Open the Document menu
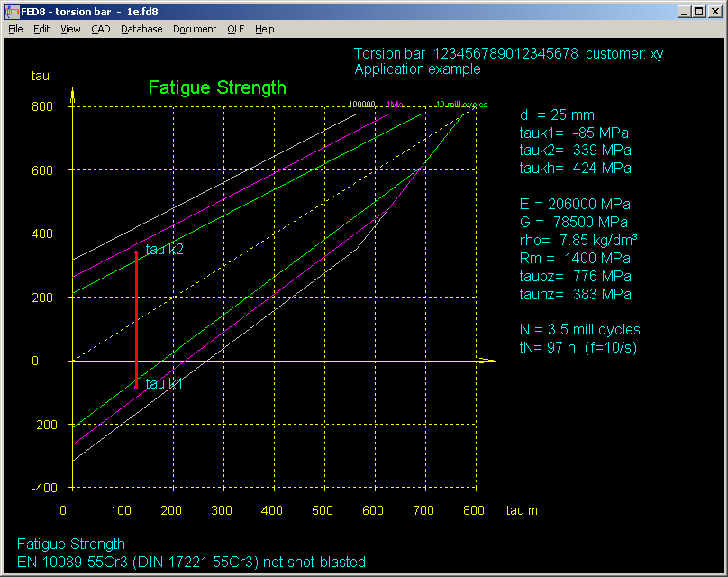This screenshot has height=577, width=728. [195, 29]
